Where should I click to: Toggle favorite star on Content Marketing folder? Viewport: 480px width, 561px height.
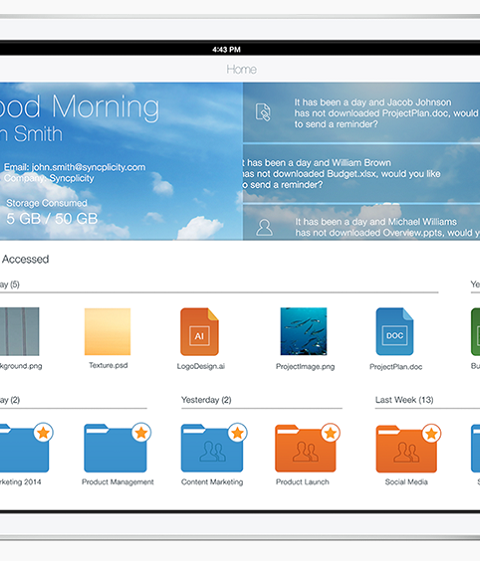(x=237, y=433)
